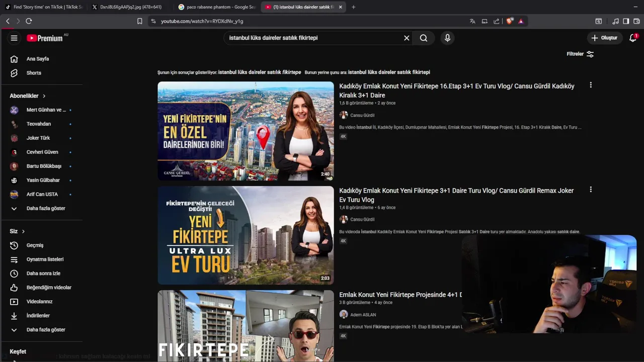Open the YouTube hamburger guide menu
644x362 pixels.
click(14, 38)
